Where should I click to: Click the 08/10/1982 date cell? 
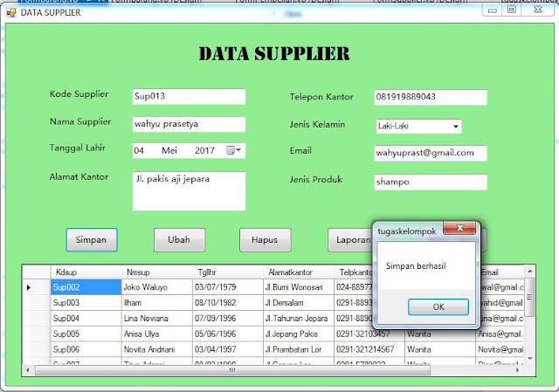[x=228, y=303]
